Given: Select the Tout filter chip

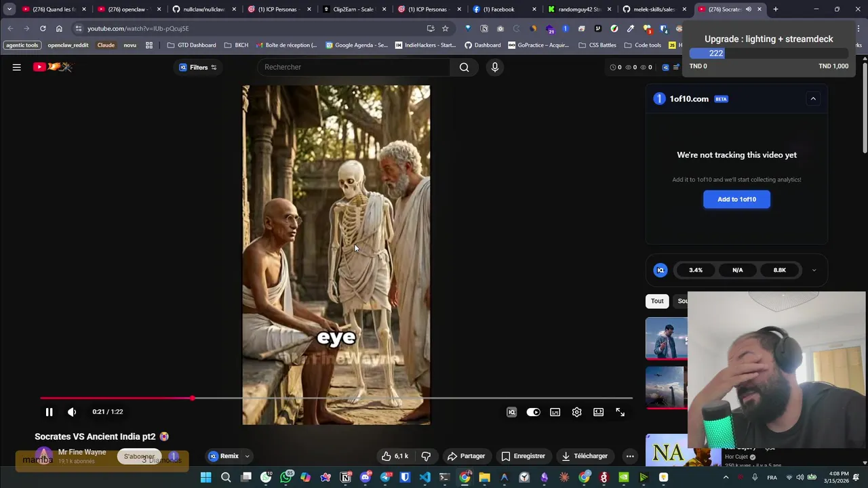Looking at the screenshot, I should click(x=657, y=301).
